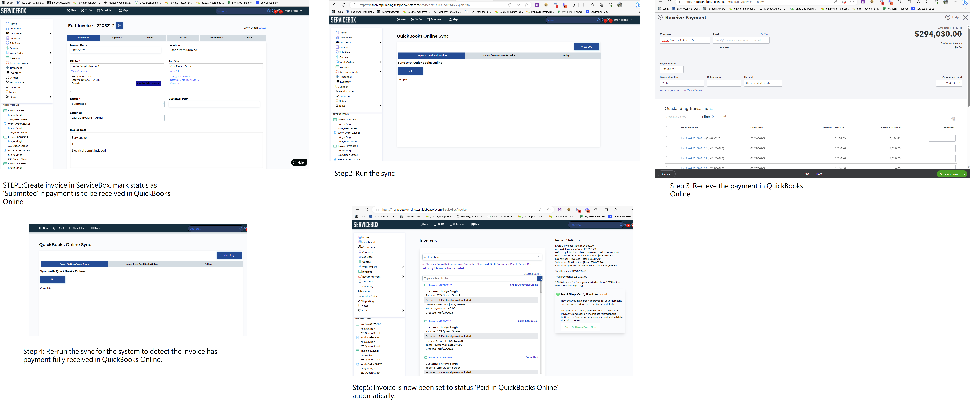Open the Payments tab on Edit Invoice
The height and width of the screenshot is (420, 980).
116,38
